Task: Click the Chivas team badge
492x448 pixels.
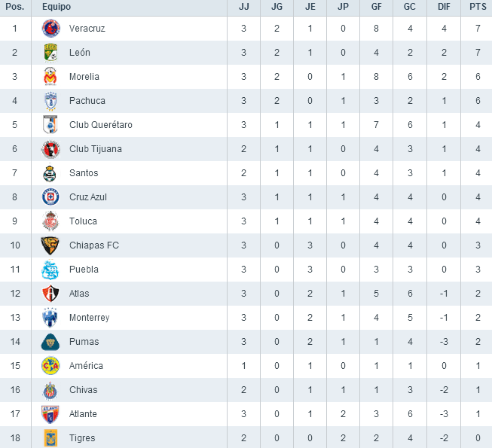Action: point(51,390)
